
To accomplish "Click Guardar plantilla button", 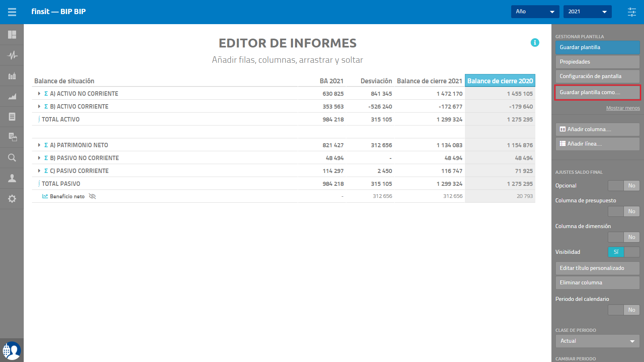I will pyautogui.click(x=597, y=47).
